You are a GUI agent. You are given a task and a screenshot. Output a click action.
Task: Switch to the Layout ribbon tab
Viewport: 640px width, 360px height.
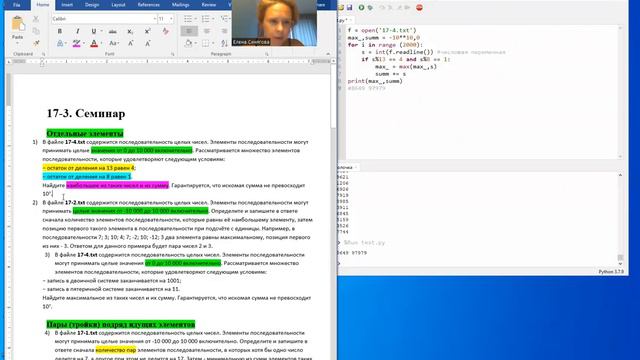(x=118, y=5)
